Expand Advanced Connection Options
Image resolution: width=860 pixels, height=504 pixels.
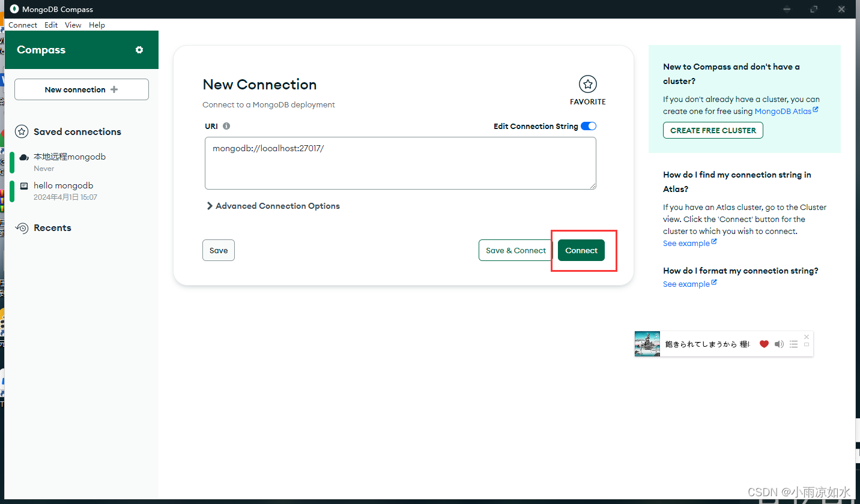click(273, 206)
